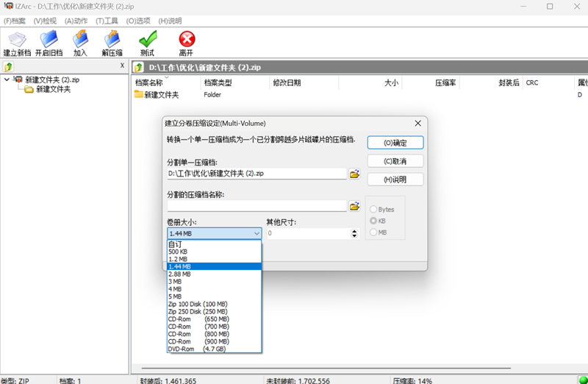Screen dimensions: 588x384
Task: Confirm with the (O)确定 button
Action: coord(395,143)
